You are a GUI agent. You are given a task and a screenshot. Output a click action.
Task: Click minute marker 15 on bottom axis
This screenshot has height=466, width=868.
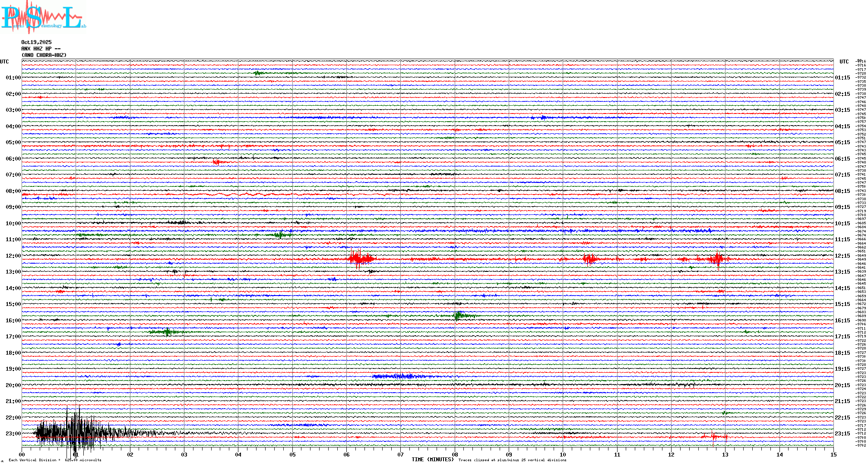pos(833,454)
